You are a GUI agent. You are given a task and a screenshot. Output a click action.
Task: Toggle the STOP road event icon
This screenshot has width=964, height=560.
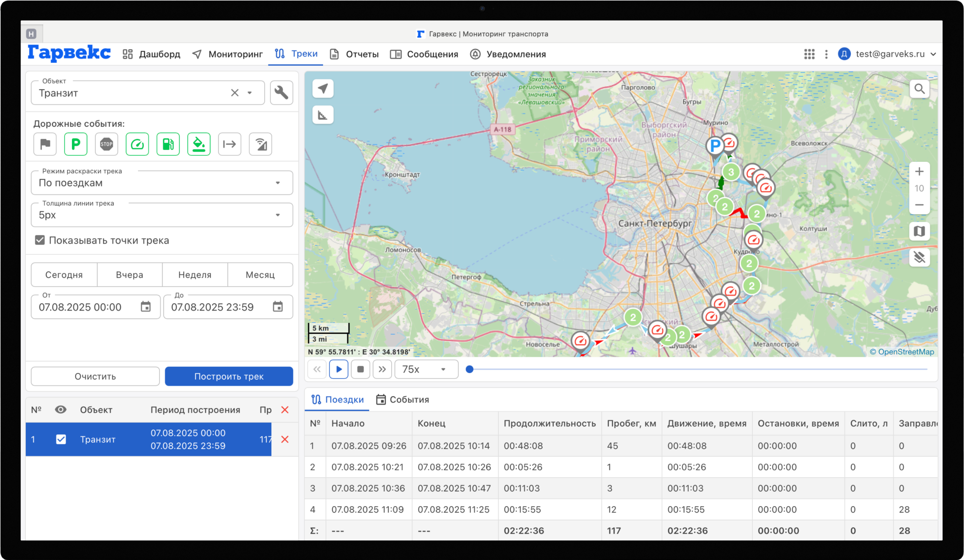pos(106,144)
